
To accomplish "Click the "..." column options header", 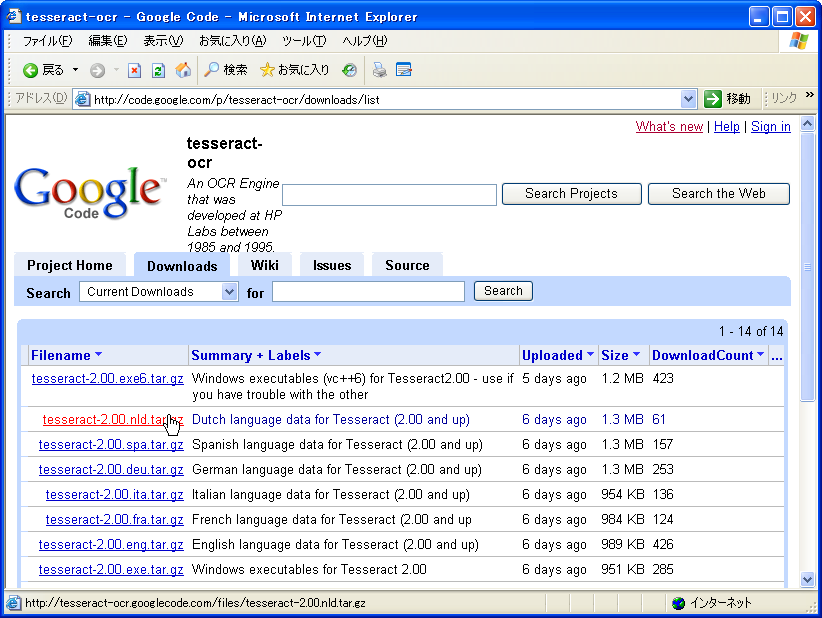I will 777,356.
